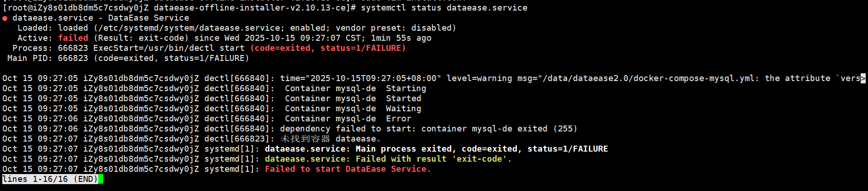
Task: Click the Chinese text "未找到容器" in log
Action: (x=305, y=139)
